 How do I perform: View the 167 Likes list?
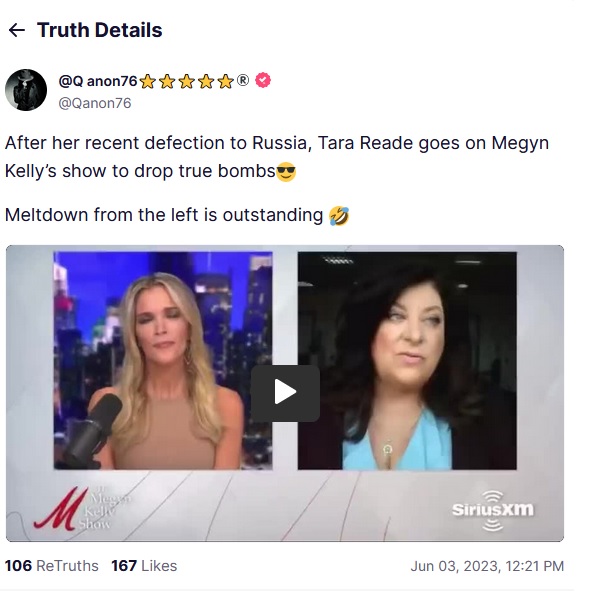coord(144,566)
